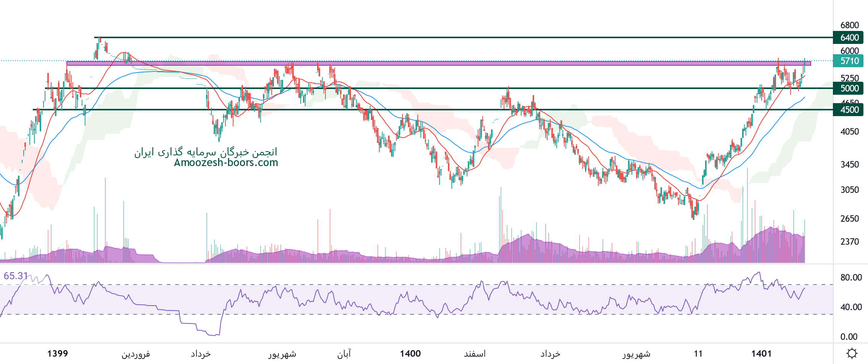Click the 0.00 RSI scale label

849,336
